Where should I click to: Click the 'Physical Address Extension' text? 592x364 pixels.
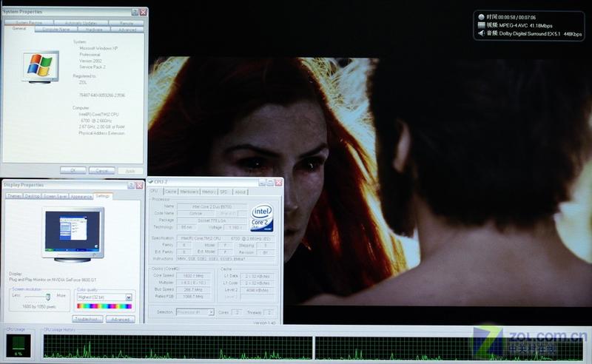coord(101,133)
